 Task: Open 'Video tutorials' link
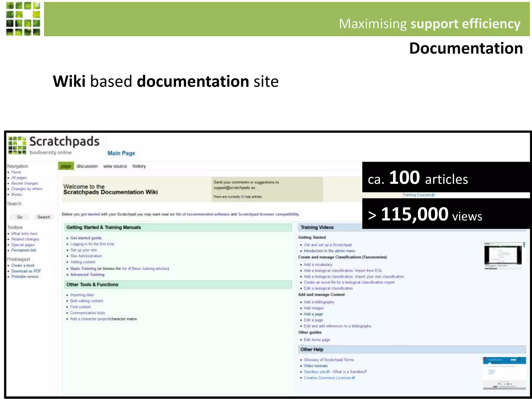pyautogui.click(x=316, y=366)
